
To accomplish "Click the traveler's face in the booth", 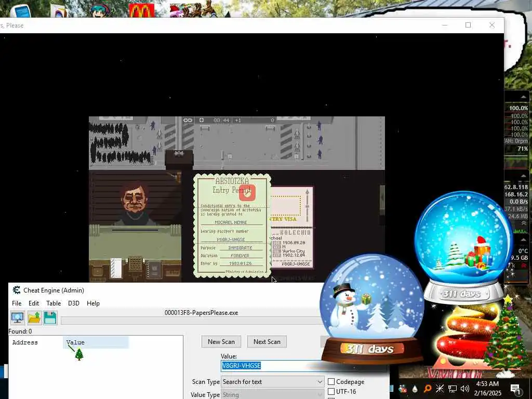I will coord(135,198).
